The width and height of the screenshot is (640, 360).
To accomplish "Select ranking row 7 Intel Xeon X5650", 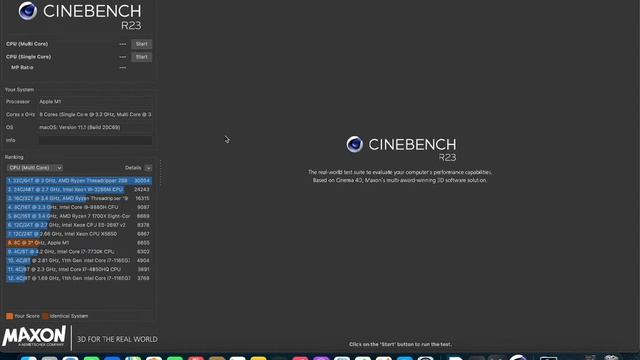I will point(79,234).
